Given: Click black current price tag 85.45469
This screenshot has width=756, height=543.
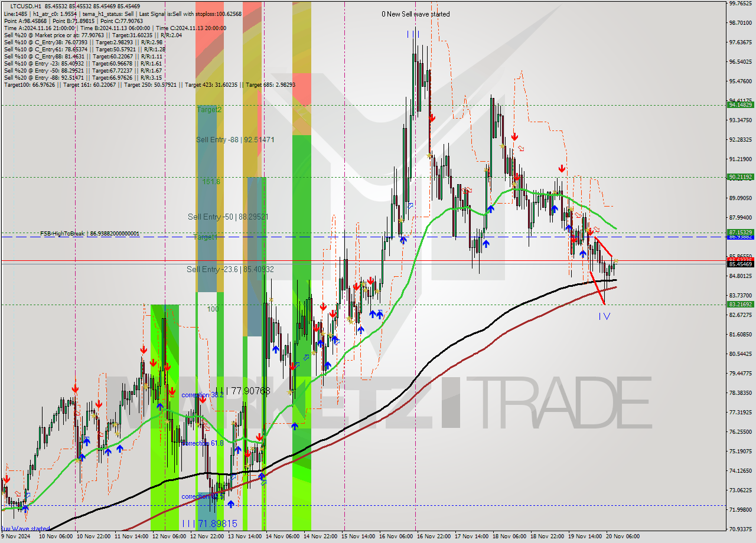Looking at the screenshot, I should pos(740,264).
